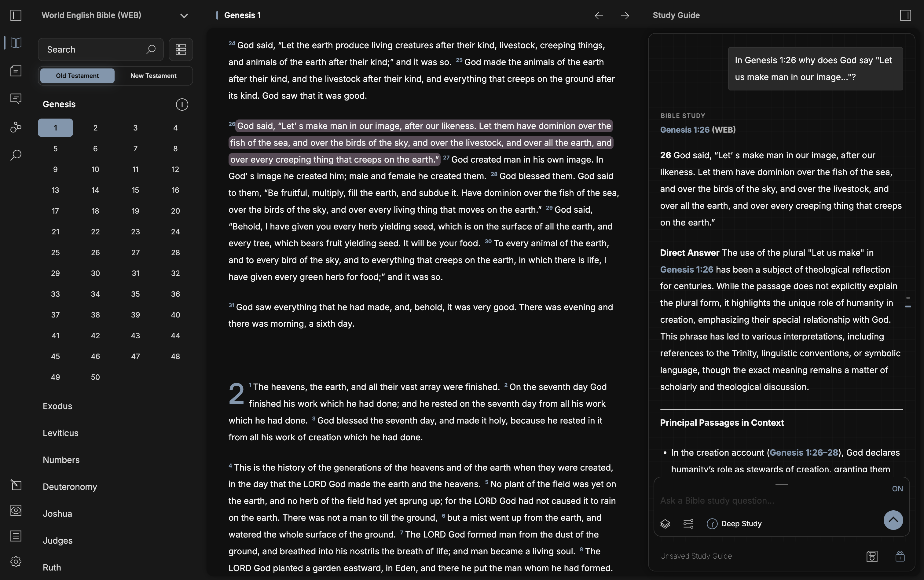
Task: Expand the Leviticus book
Action: [x=61, y=433]
